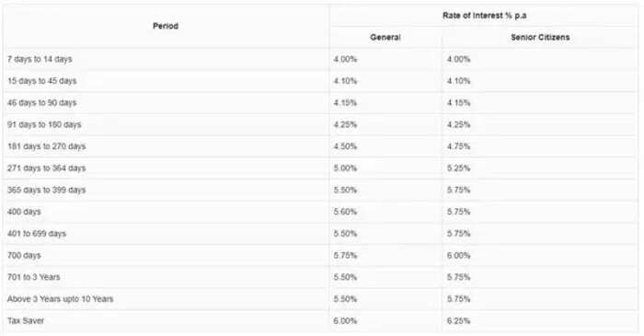644x336 pixels.
Task: Select Above 3 Years upto 10 Years
Action: coord(60,298)
